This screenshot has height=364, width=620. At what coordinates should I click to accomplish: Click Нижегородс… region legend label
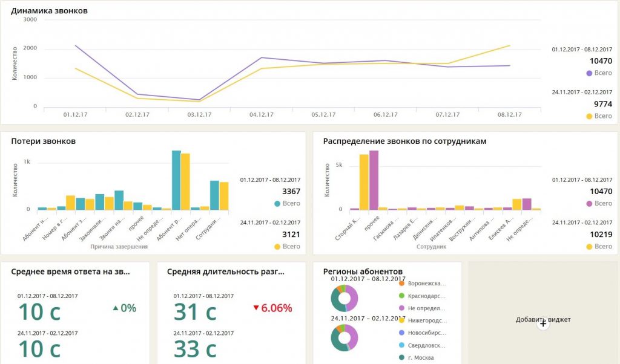tap(427, 320)
